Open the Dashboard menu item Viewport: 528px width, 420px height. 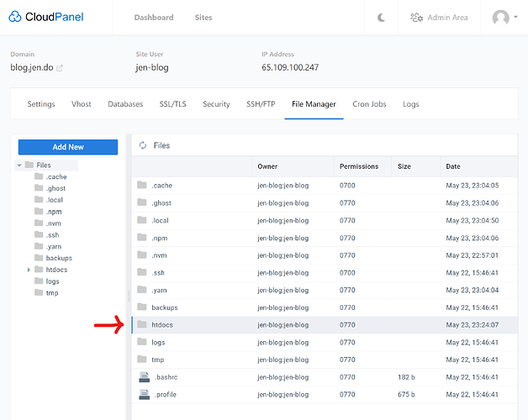(x=154, y=18)
